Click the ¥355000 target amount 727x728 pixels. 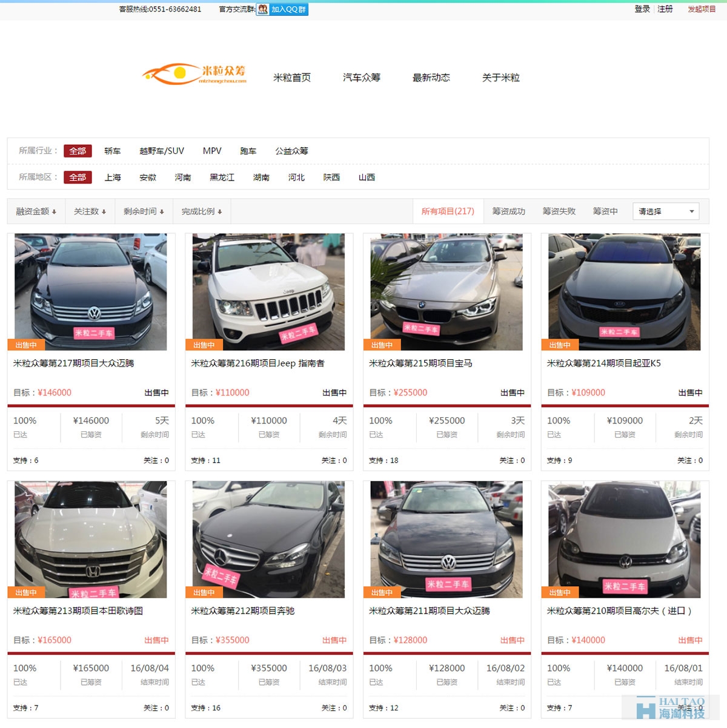coord(233,640)
